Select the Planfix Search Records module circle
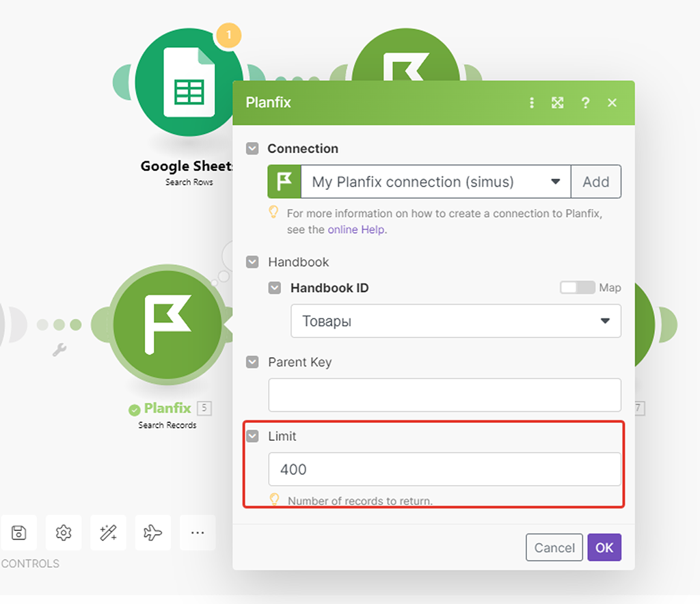The width and height of the screenshot is (700, 604). coord(167,325)
